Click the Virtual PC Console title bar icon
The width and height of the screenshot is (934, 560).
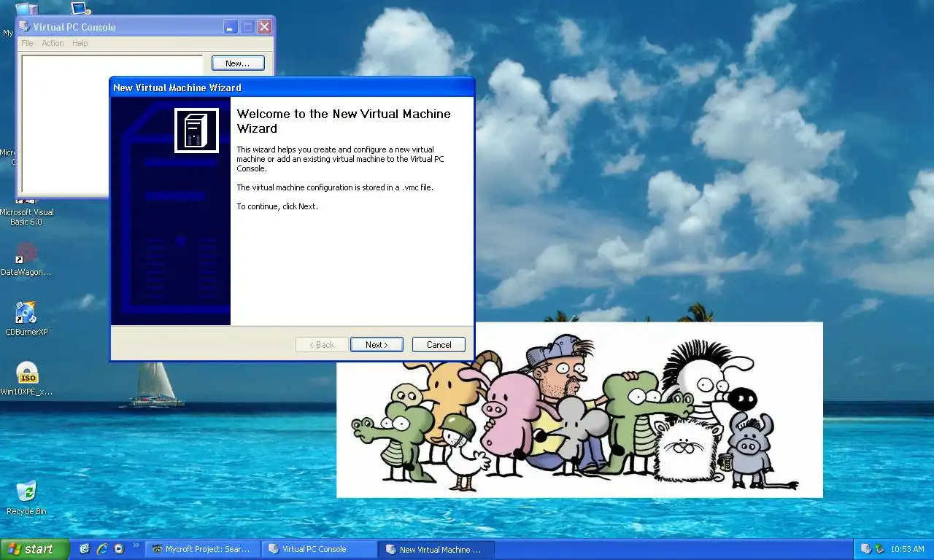tap(25, 27)
